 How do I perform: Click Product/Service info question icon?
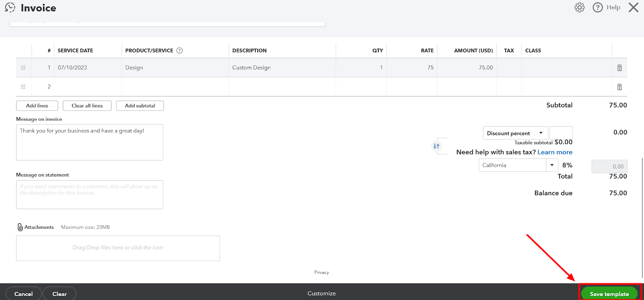pyautogui.click(x=180, y=51)
